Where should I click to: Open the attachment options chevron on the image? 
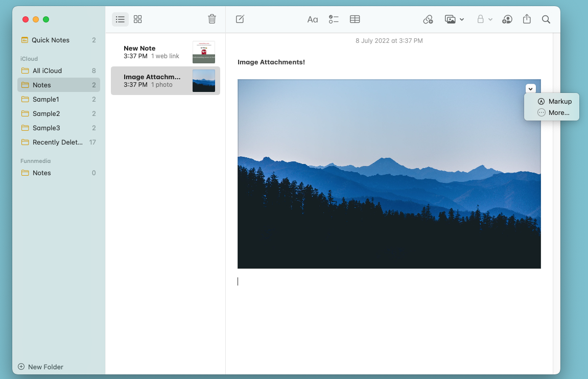pos(530,88)
